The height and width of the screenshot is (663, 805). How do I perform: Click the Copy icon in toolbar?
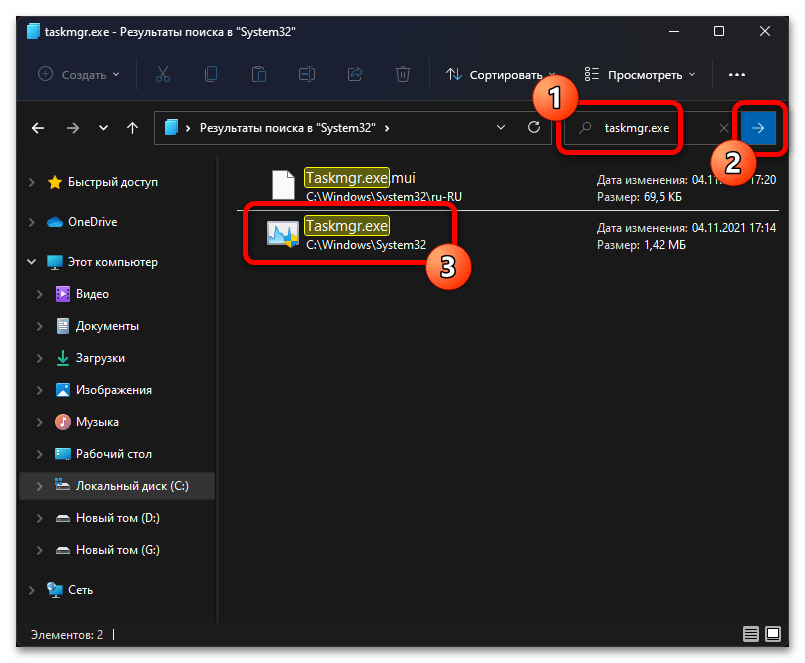211,74
